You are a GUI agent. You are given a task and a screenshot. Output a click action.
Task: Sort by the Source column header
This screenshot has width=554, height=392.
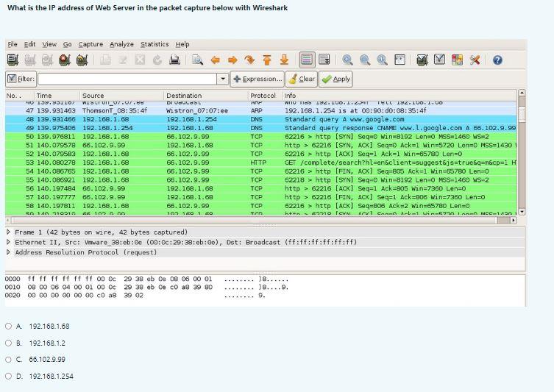tap(122, 96)
